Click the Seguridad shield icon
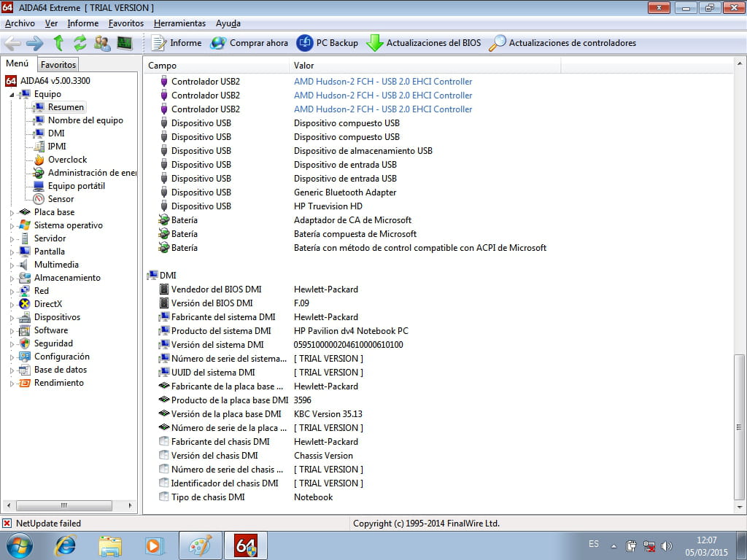The height and width of the screenshot is (560, 747). [x=25, y=343]
